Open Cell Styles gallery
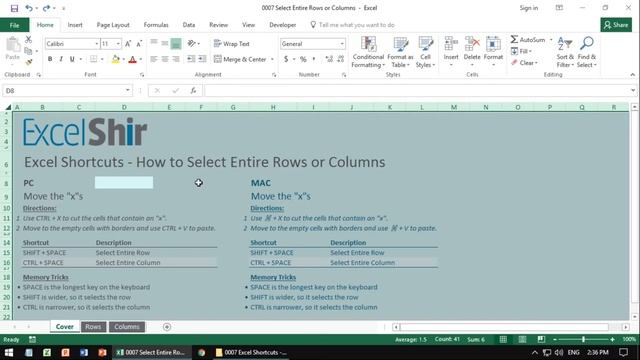The height and width of the screenshot is (360, 640). 425,52
